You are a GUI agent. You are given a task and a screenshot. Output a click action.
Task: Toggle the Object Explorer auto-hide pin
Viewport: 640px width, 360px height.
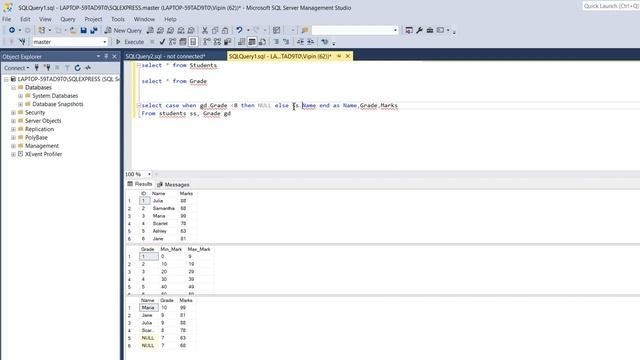[x=106, y=56]
